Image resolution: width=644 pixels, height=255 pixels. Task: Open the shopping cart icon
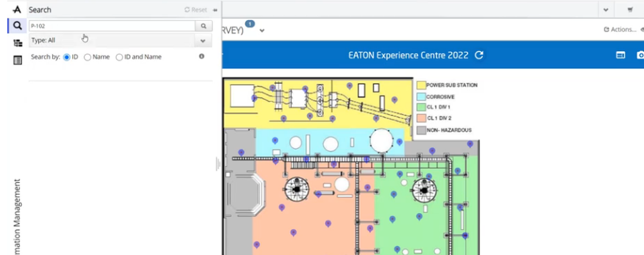tap(630, 10)
